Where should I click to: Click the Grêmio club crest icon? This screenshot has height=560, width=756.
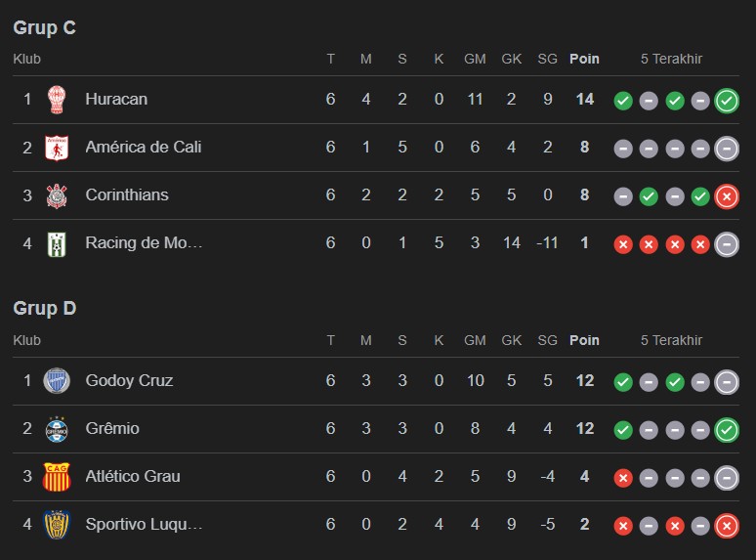[x=57, y=428]
